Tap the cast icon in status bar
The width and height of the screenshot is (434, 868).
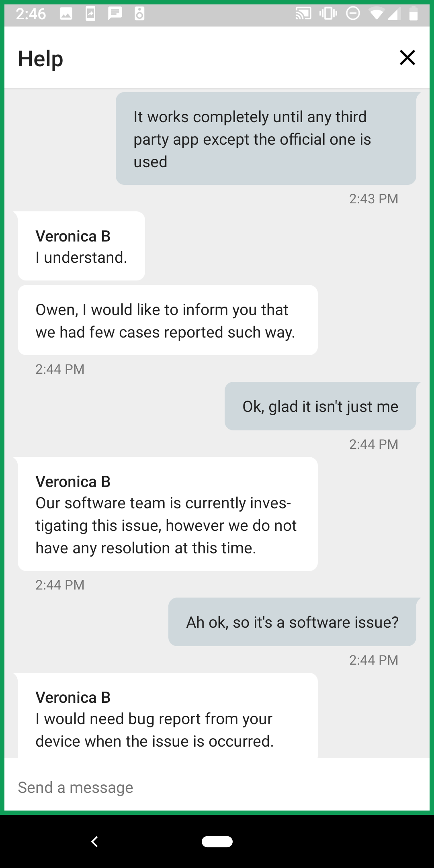303,14
